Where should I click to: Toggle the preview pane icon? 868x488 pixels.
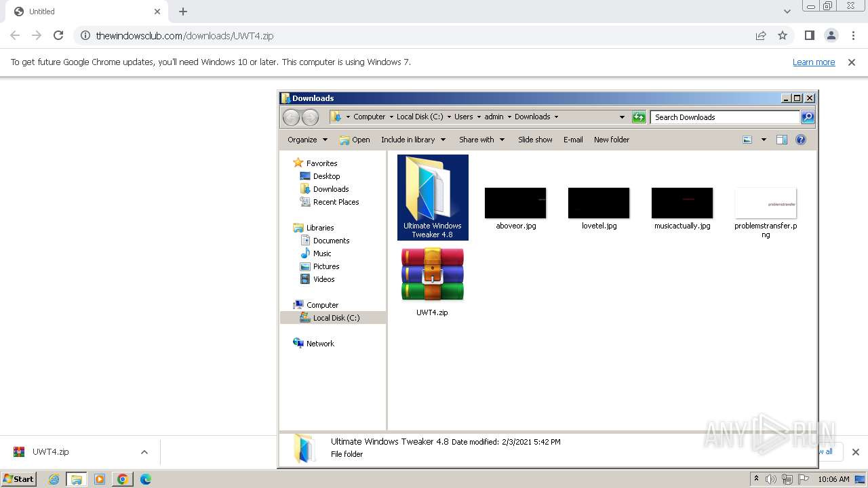coord(782,140)
